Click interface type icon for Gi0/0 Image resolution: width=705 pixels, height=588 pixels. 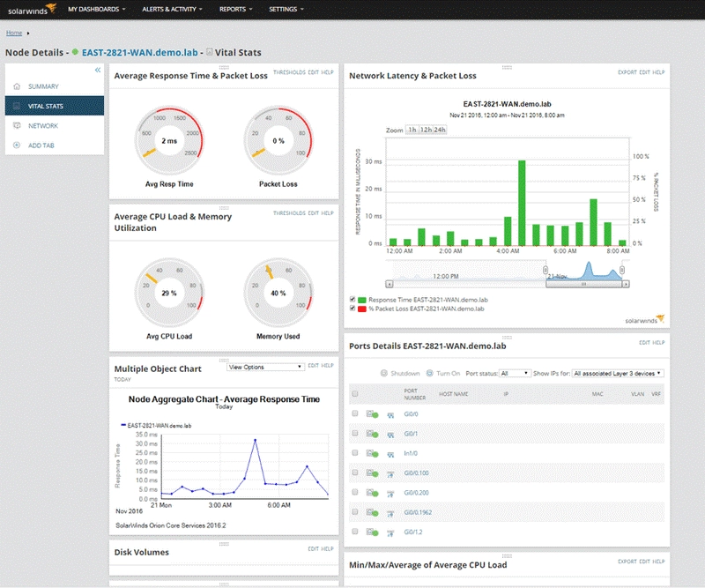pos(390,415)
